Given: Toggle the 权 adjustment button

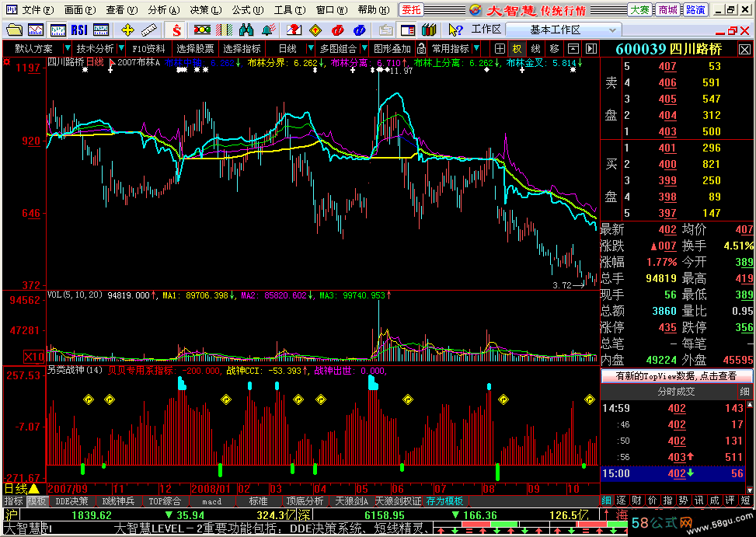Looking at the screenshot, I should click(517, 49).
